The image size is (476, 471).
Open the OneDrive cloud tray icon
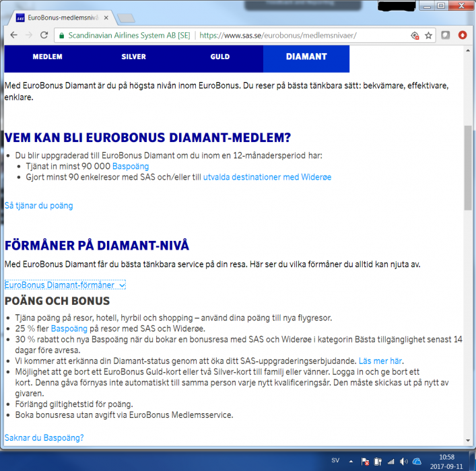[x=417, y=462]
